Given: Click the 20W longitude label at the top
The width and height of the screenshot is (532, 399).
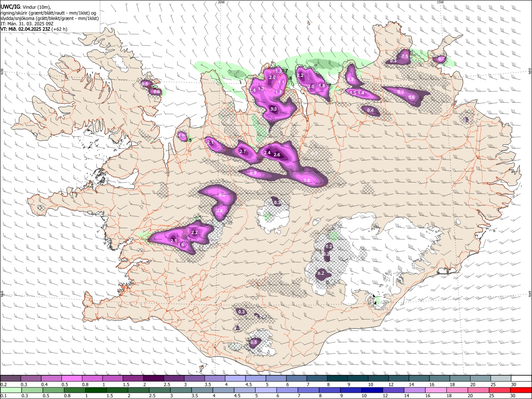Looking at the screenshot, I should (x=221, y=2).
